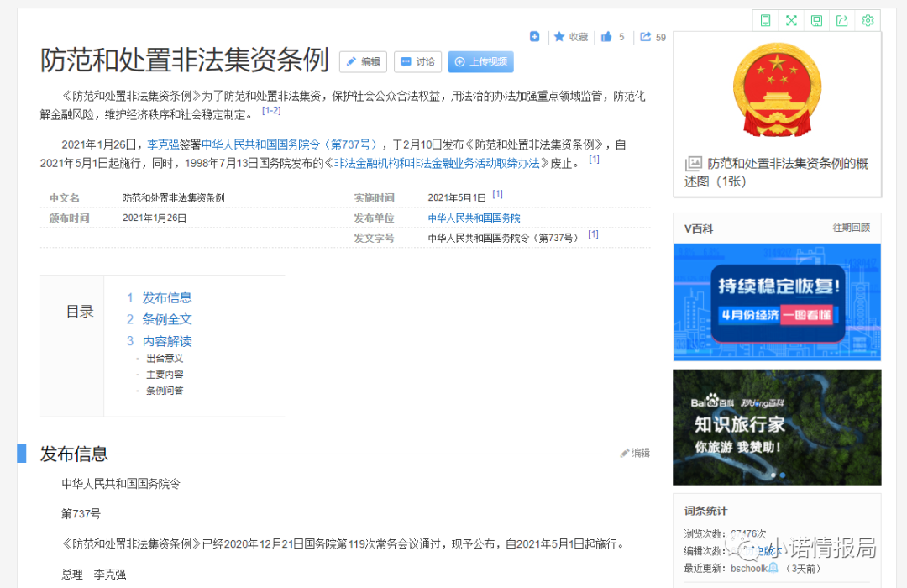907x588 pixels.
Task: Go to 出台意义 subsection in contents
Action: [165, 359]
